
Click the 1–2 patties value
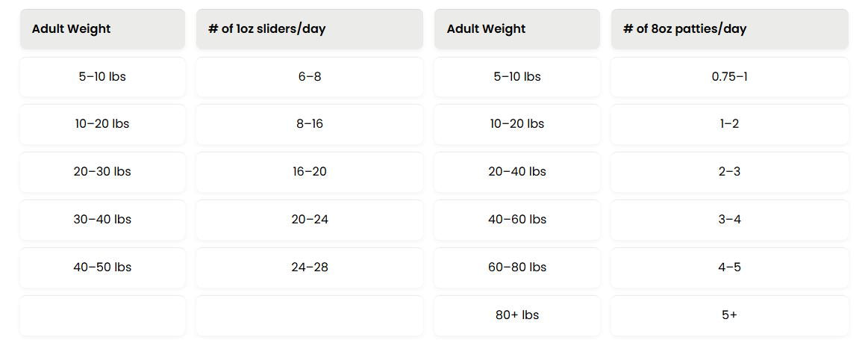[729, 124]
